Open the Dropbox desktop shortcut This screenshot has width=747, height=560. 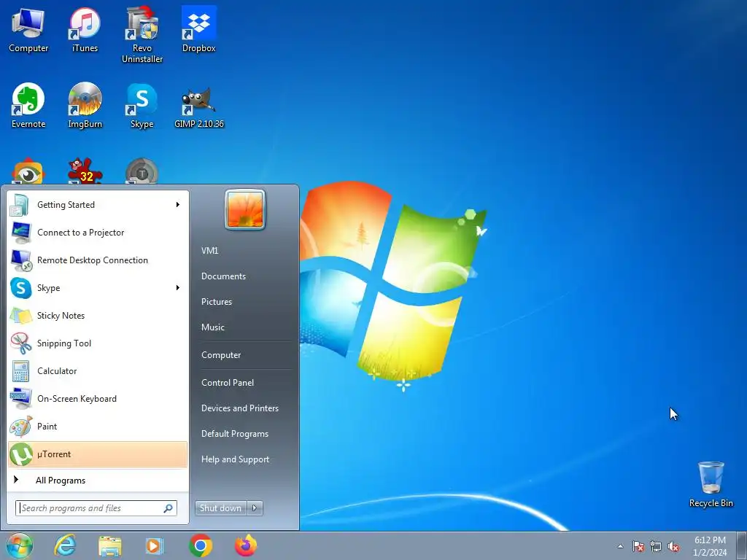198,29
